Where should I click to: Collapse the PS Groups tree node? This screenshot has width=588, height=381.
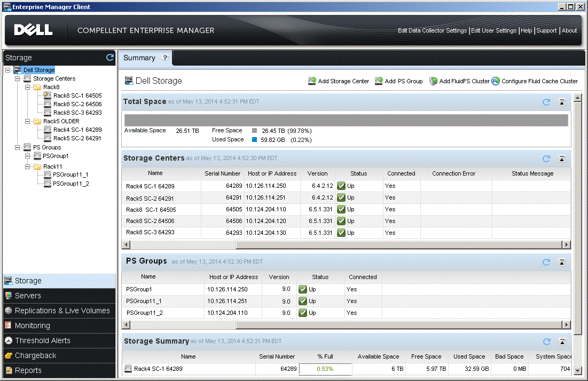[x=17, y=147]
